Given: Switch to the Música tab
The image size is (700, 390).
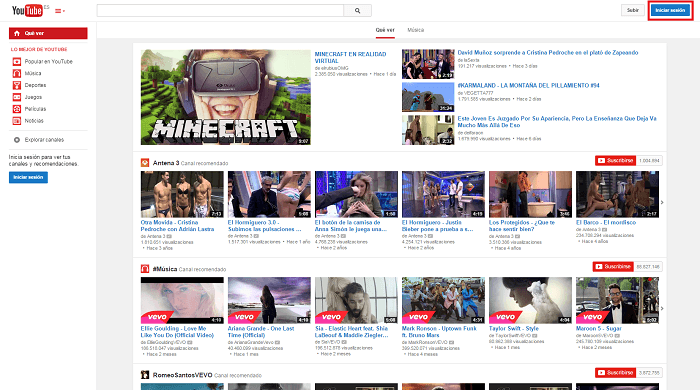Looking at the screenshot, I should coord(416,30).
